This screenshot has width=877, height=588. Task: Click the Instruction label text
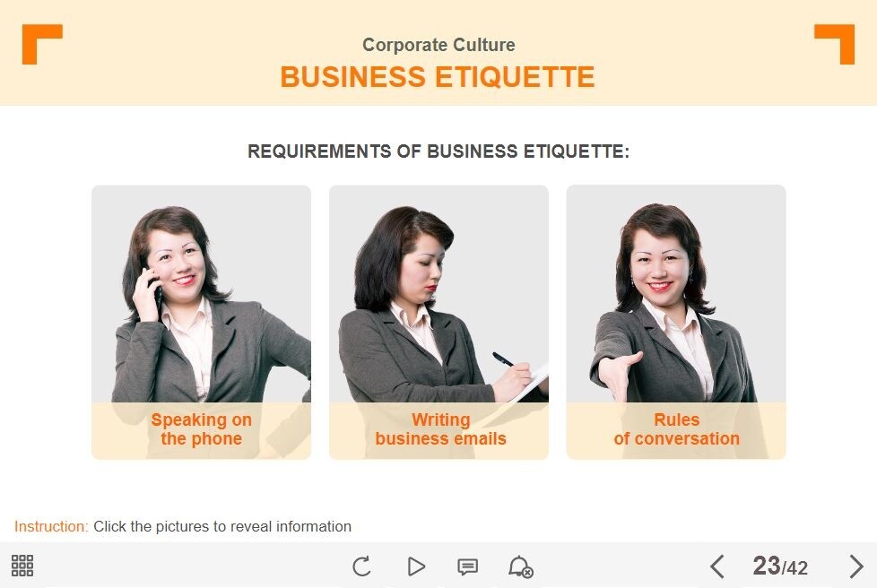pyautogui.click(x=51, y=526)
